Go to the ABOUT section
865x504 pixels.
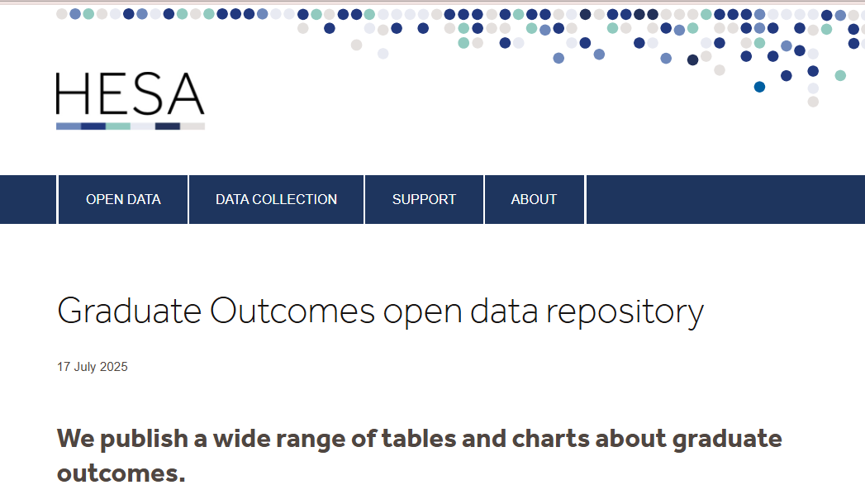click(x=534, y=200)
